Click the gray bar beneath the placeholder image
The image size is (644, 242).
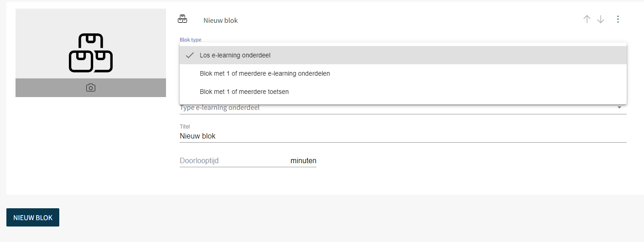[91, 88]
